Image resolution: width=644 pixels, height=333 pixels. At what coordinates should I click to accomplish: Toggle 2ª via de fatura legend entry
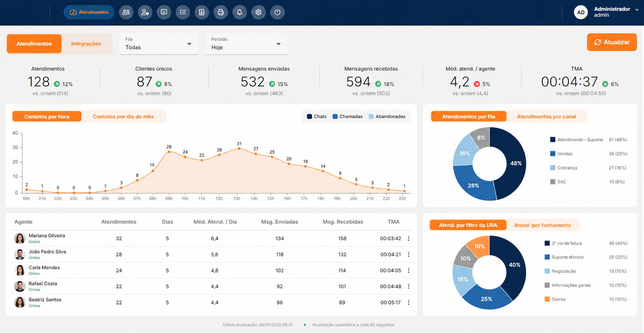[563, 243]
